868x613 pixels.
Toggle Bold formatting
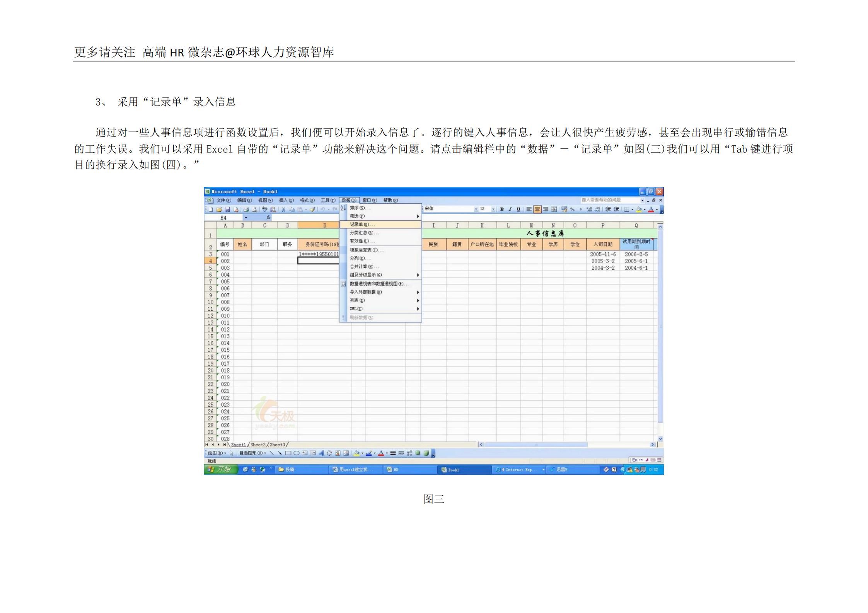click(502, 209)
